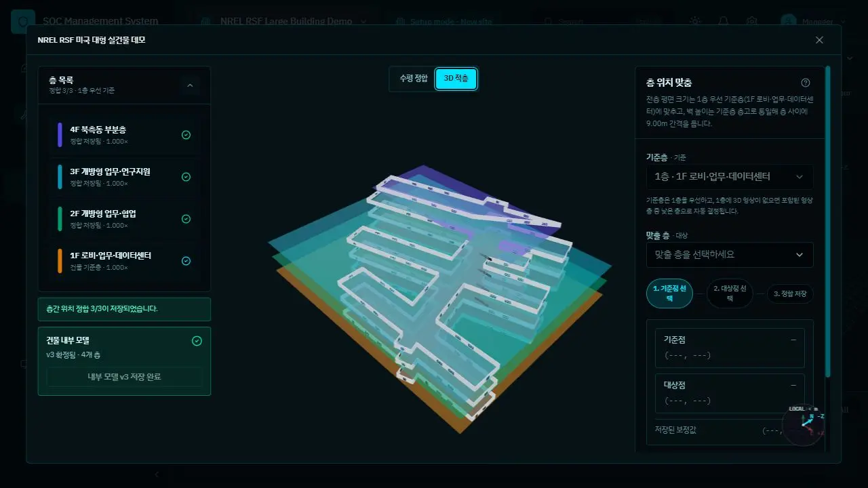Switch to the 수평 정합 view tab

[414, 79]
